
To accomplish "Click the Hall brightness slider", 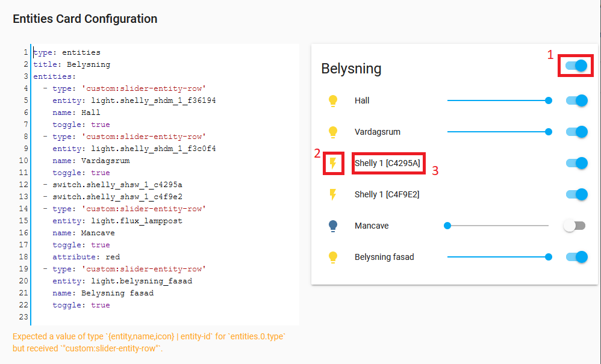I will point(500,100).
